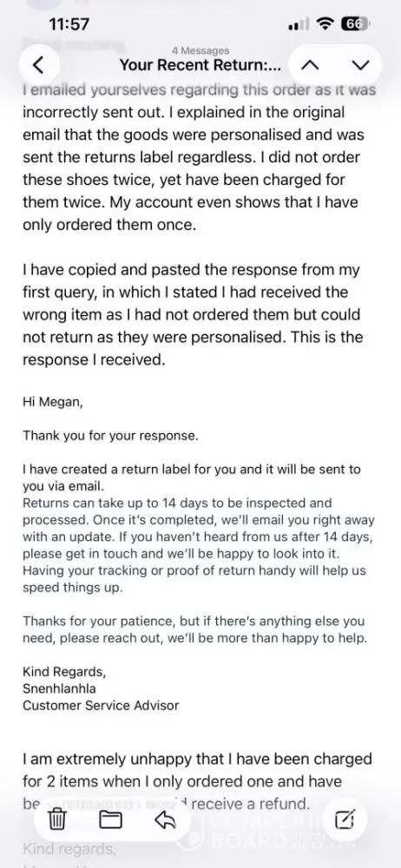Tap the 11:57 clock in status bar
This screenshot has height=868, width=401.
click(69, 24)
